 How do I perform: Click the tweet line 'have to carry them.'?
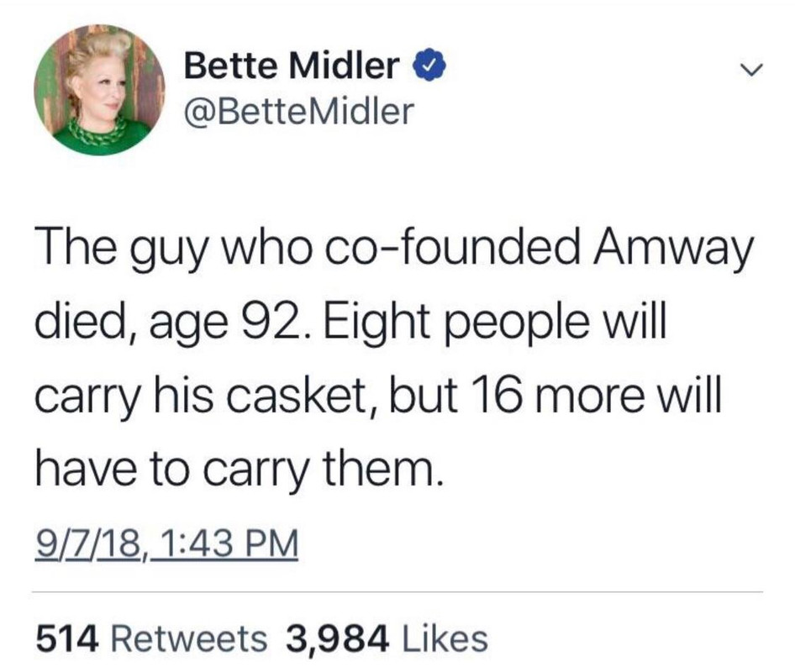click(237, 475)
